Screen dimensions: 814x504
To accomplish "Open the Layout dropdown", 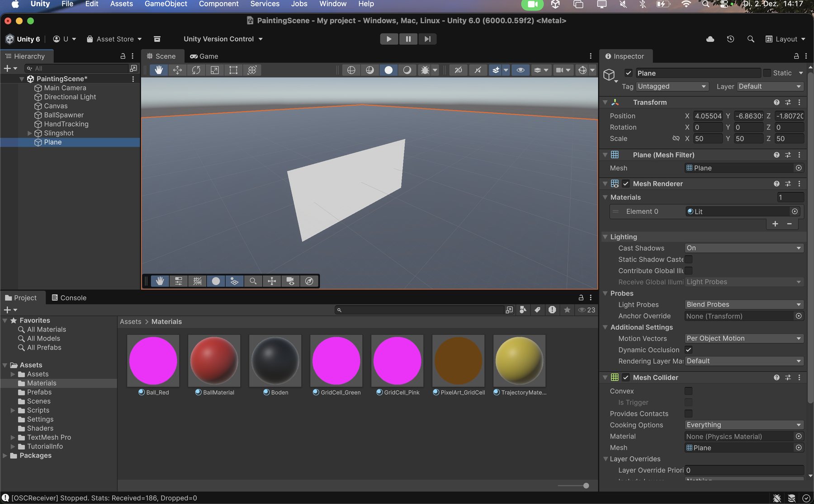I will pyautogui.click(x=786, y=39).
